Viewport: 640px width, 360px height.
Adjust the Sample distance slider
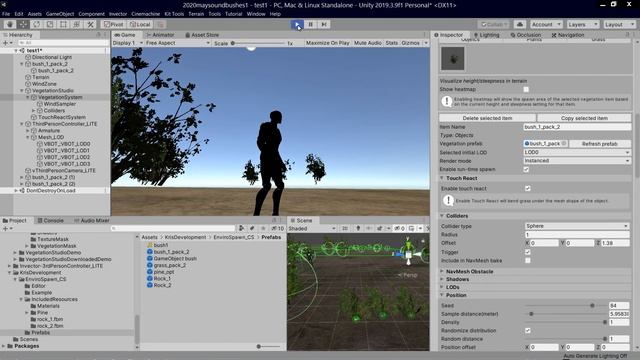pyautogui.click(x=565, y=314)
